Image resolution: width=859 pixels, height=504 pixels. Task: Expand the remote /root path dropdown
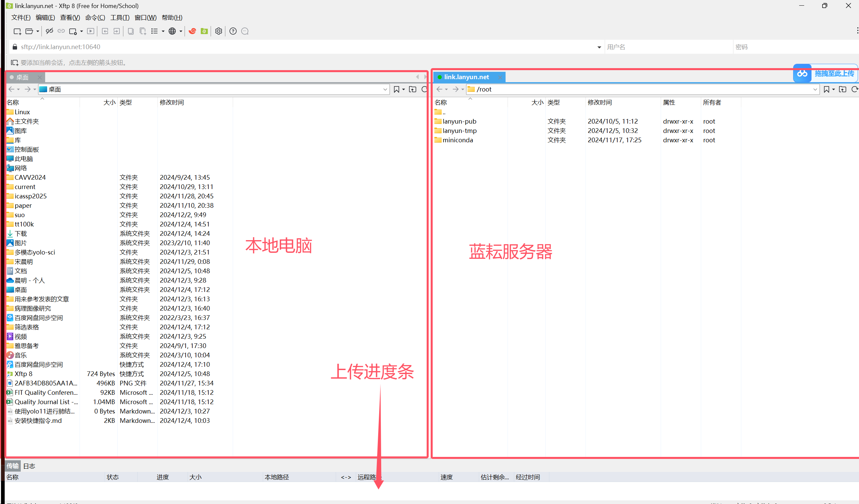815,89
